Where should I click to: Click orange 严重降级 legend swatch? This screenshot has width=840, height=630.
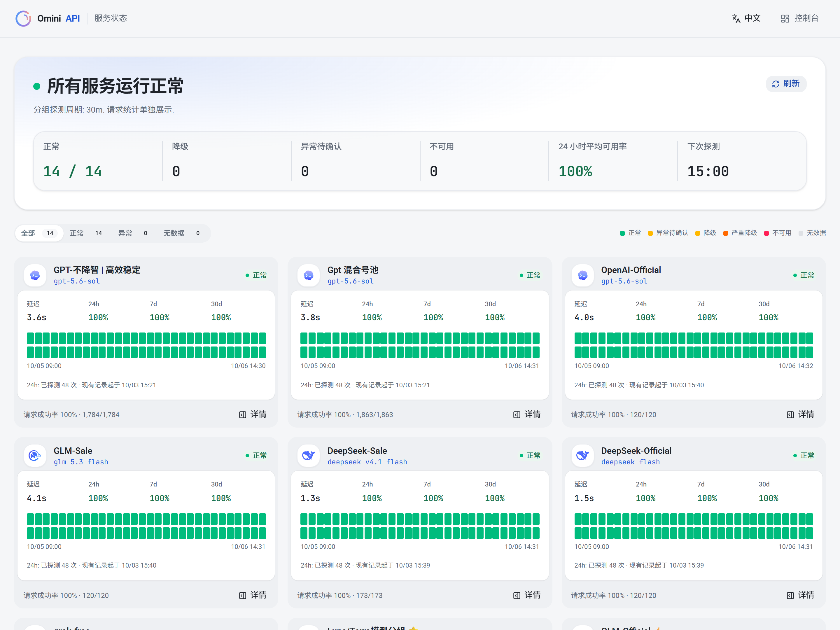pos(726,234)
